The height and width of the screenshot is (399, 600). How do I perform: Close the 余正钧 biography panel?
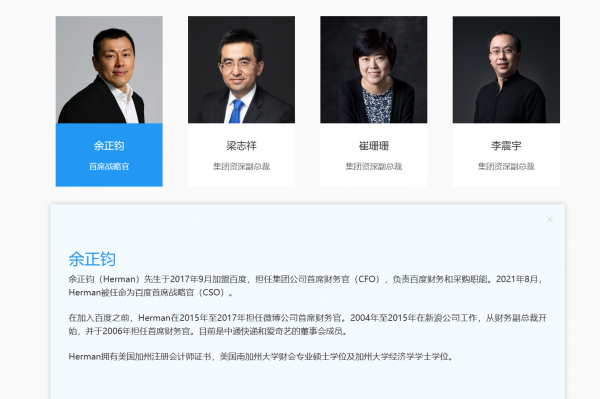(x=549, y=219)
